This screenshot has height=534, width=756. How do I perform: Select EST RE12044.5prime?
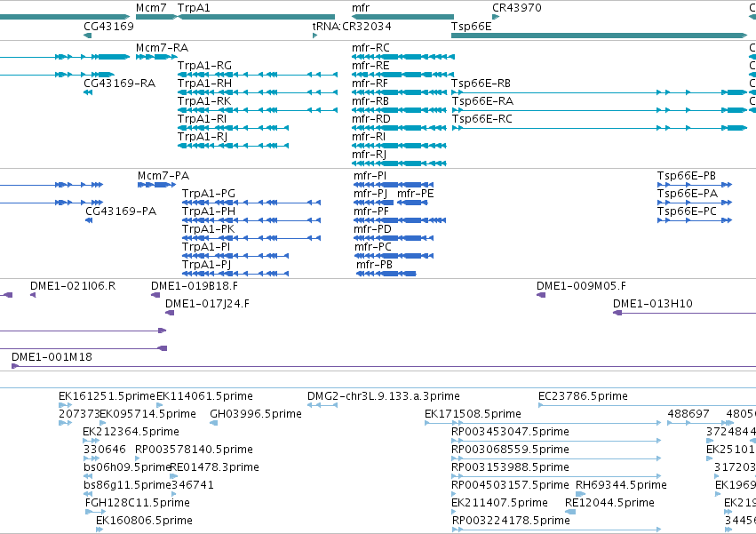(x=570, y=512)
